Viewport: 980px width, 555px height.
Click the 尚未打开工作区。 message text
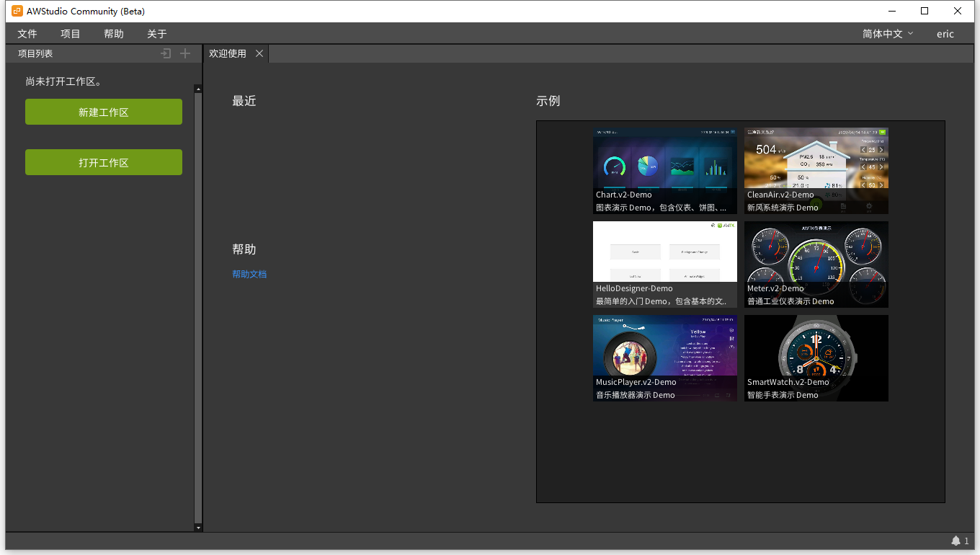(x=66, y=81)
